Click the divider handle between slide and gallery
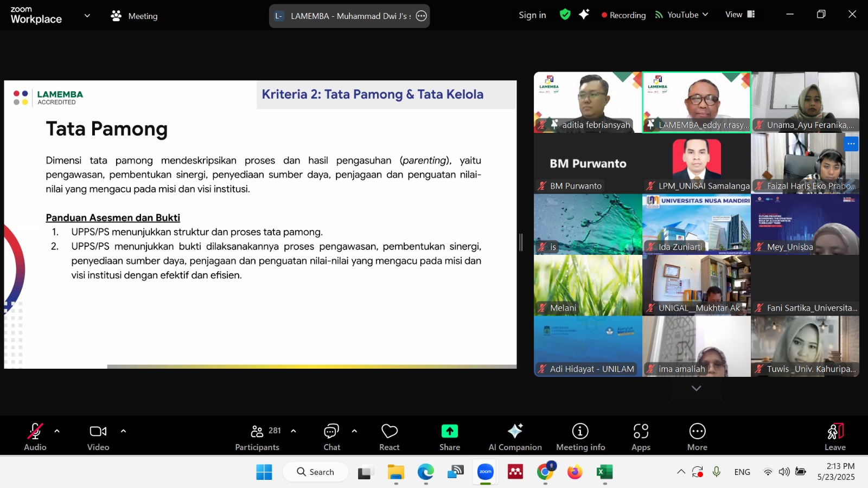 (x=521, y=242)
